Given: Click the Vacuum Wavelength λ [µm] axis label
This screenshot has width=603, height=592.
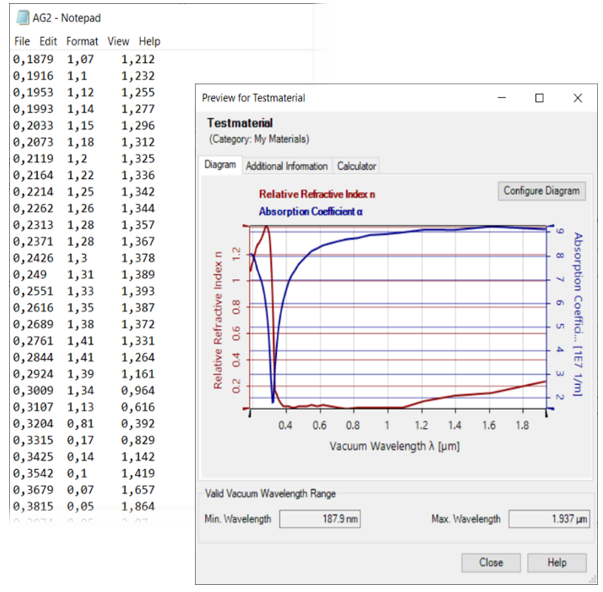Looking at the screenshot, I should [x=395, y=446].
